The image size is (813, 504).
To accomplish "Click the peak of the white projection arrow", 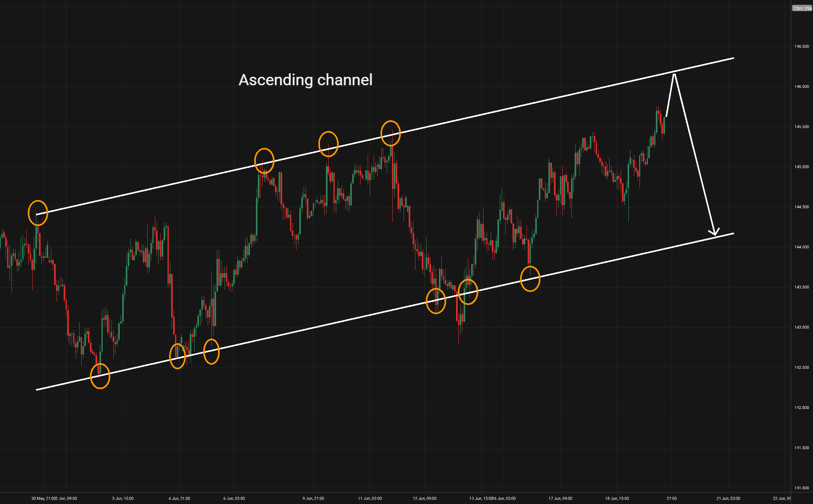I will [x=674, y=74].
